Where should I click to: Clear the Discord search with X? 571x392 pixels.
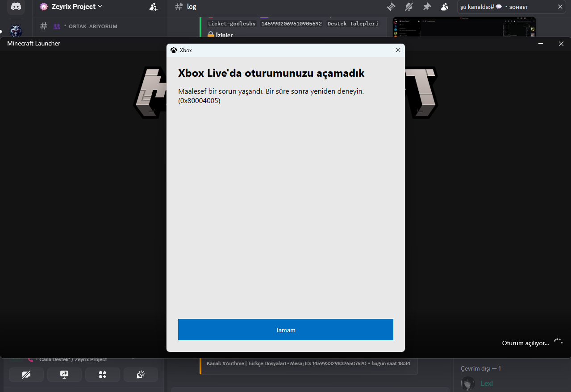pyautogui.click(x=560, y=7)
